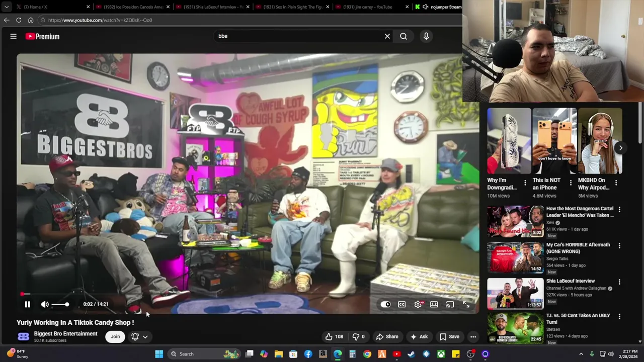Like the video thumbs up

[334, 337]
